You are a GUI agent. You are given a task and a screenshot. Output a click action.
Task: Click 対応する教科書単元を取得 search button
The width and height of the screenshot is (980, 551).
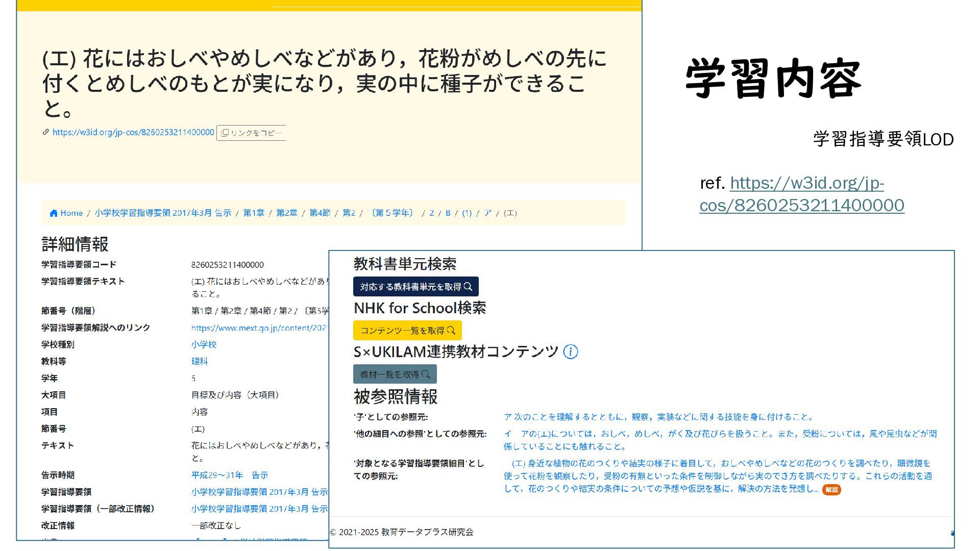tap(415, 287)
